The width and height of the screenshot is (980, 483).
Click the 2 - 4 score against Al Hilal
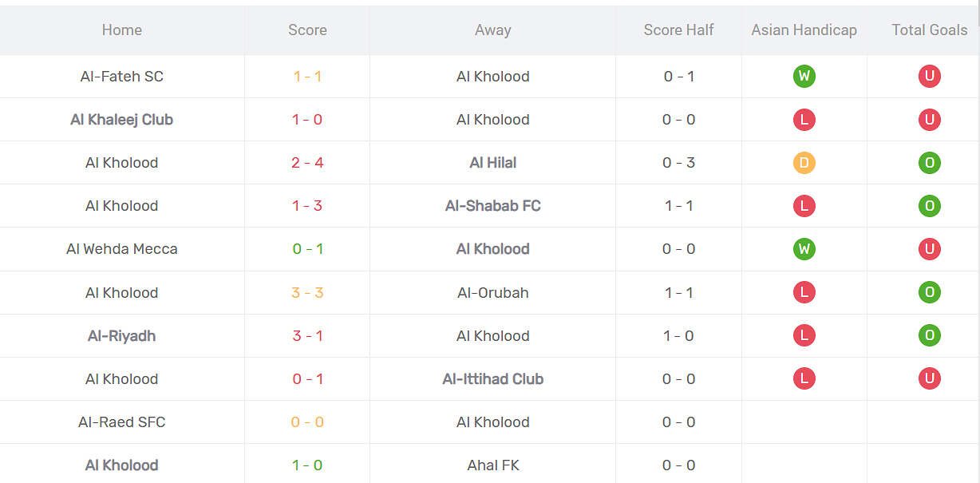307,163
